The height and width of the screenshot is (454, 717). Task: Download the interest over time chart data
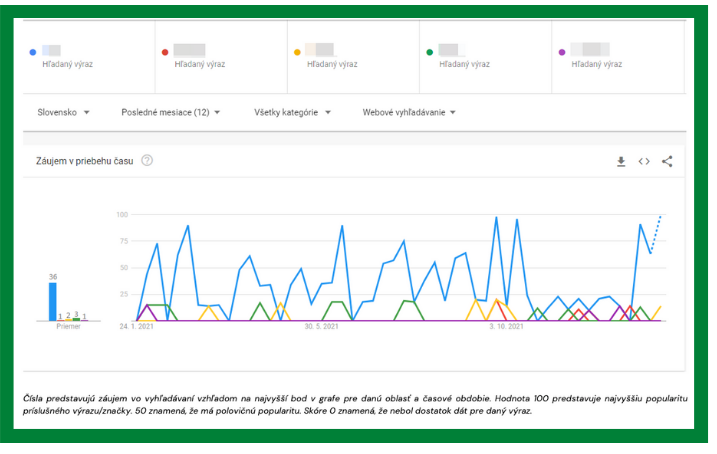click(x=621, y=161)
